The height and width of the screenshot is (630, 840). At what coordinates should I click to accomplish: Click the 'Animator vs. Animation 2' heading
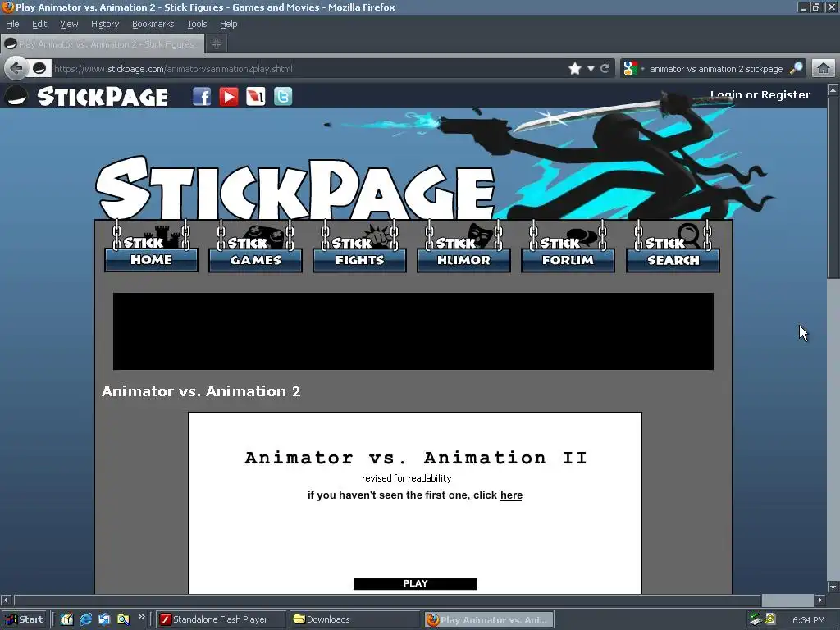pos(201,391)
